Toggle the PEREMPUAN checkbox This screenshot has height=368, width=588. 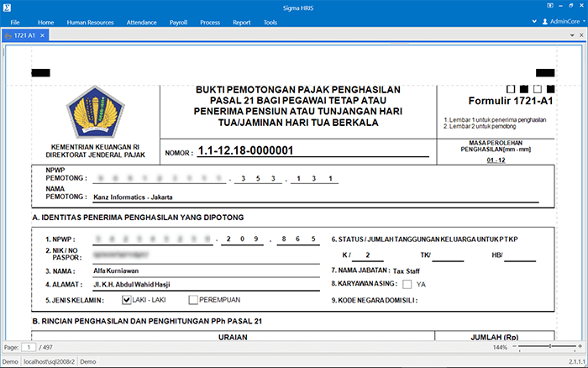[193, 300]
